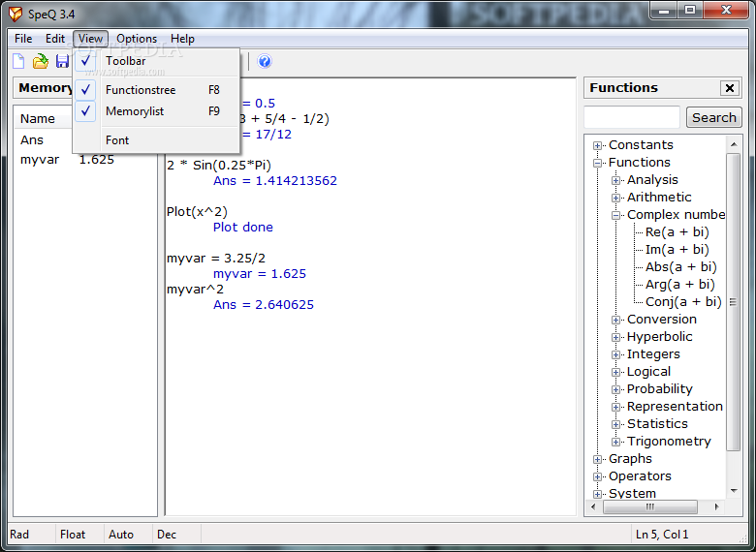756x552 pixels.
Task: Expand the Representation tree node
Action: [x=615, y=407]
